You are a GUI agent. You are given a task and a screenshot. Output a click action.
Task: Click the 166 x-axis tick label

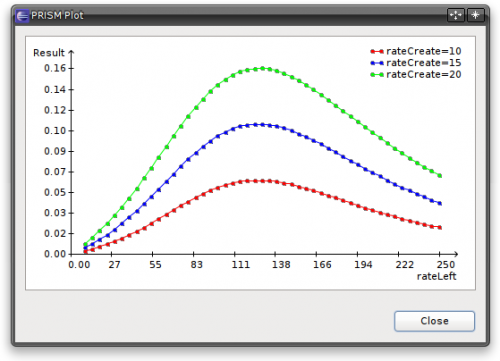(322, 265)
